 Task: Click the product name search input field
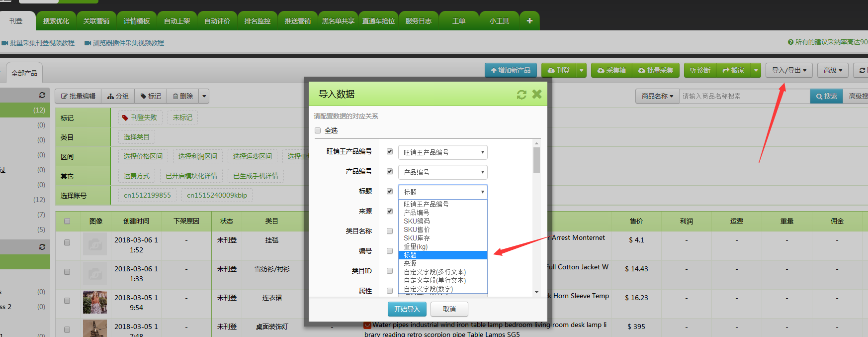[x=745, y=96]
